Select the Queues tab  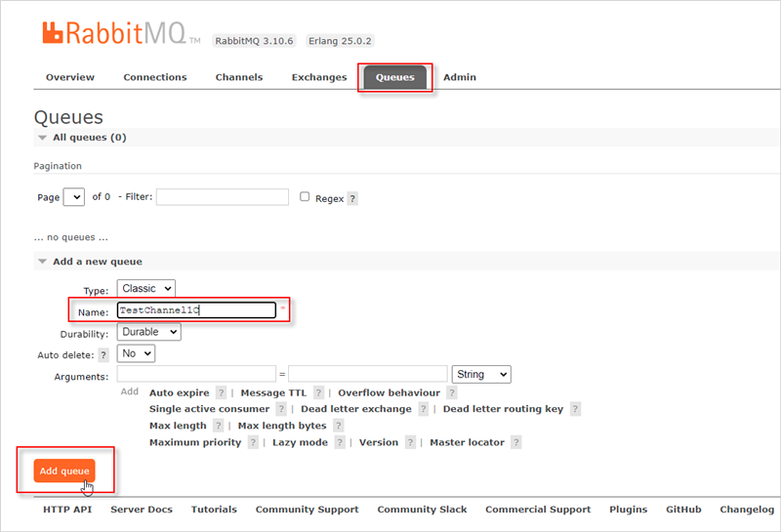point(395,77)
